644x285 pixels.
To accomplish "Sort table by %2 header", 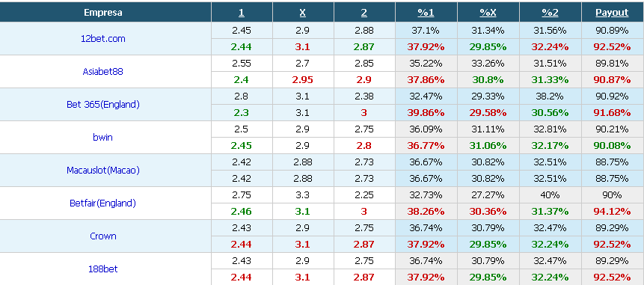I will 550,12.
